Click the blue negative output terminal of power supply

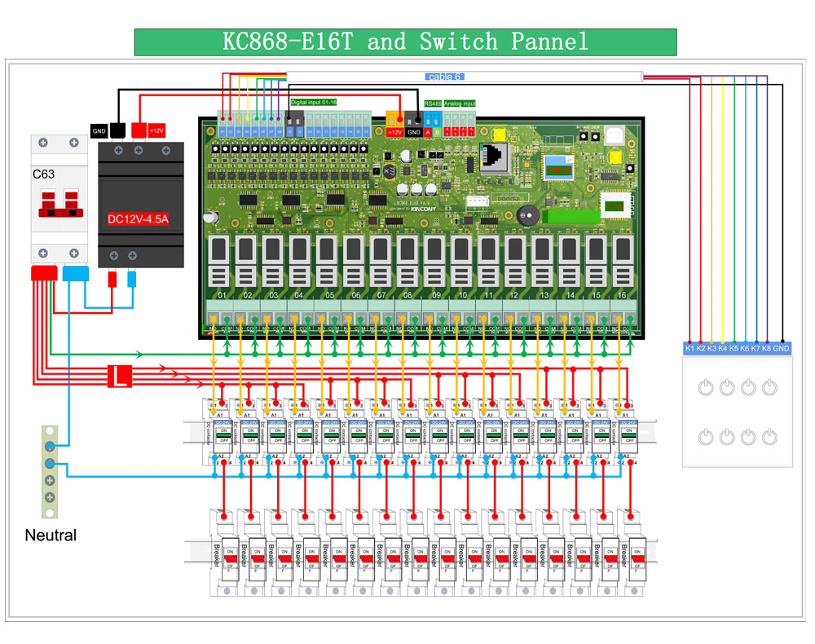(132, 279)
